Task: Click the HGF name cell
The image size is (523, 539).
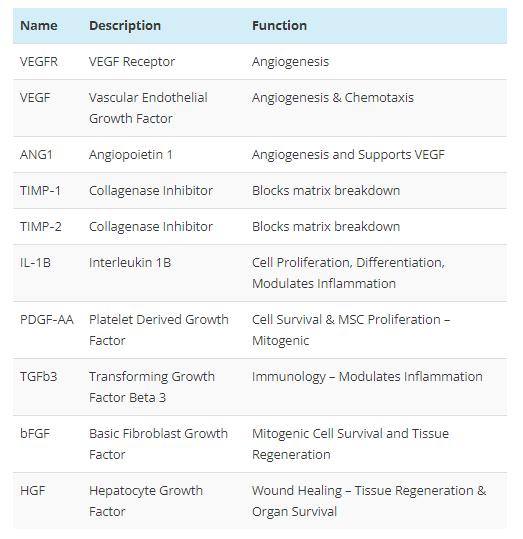Action: 33,491
